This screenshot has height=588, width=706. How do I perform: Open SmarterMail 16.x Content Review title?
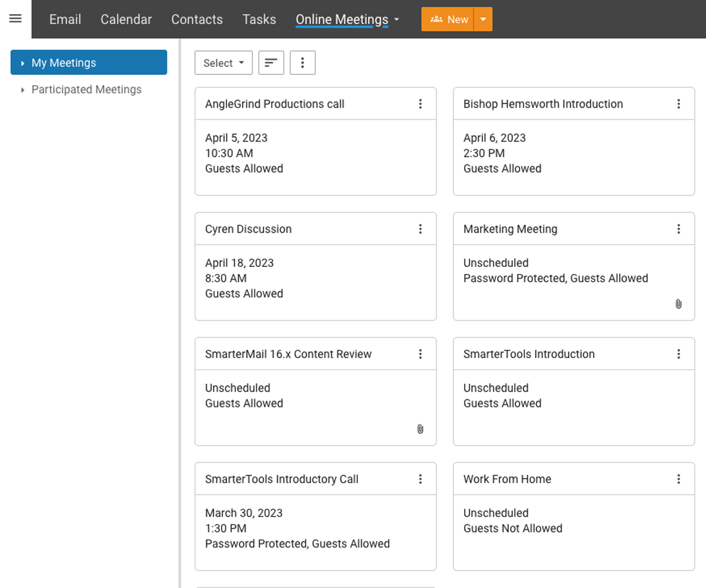(288, 354)
